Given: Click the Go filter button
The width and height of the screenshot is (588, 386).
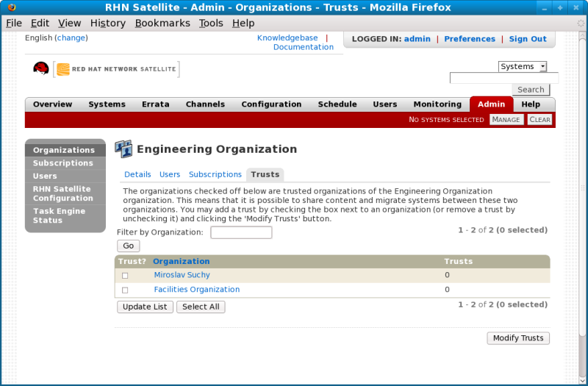Looking at the screenshot, I should coord(128,246).
